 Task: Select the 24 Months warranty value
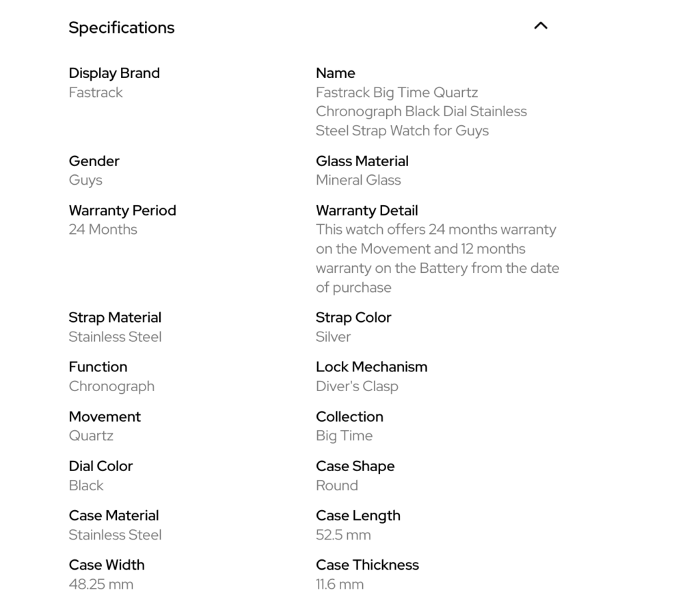[103, 230]
